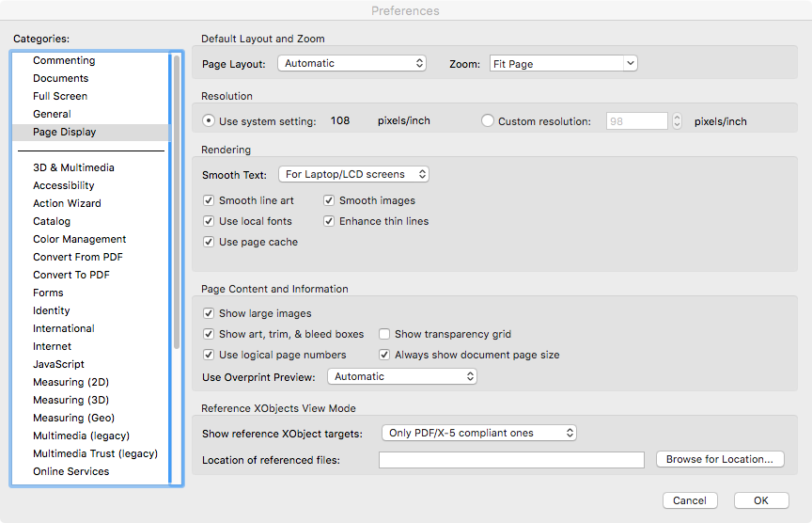Disable Enhance thin lines
812x523 pixels.
tap(329, 221)
